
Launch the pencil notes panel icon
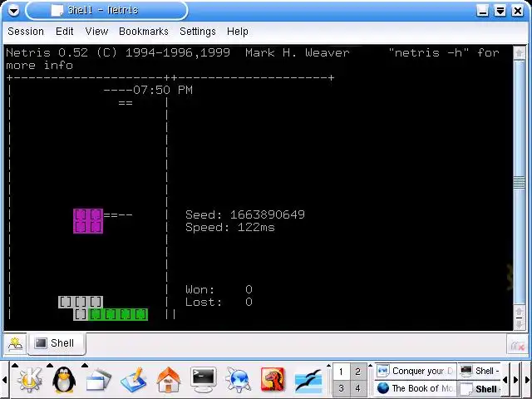coord(134,381)
